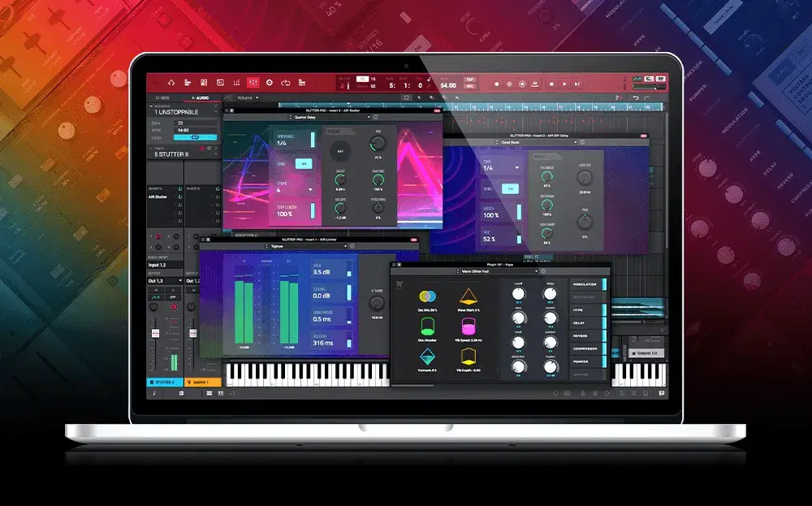Open the Track View icon in the toolbar
Viewport: 812px width, 506px height.
(x=187, y=82)
